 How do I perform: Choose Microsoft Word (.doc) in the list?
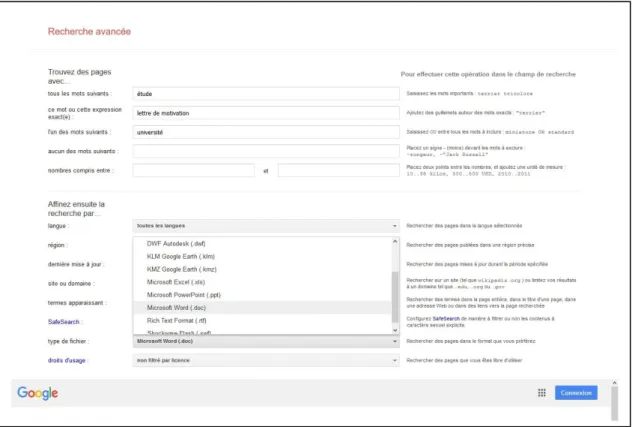pyautogui.click(x=262, y=308)
